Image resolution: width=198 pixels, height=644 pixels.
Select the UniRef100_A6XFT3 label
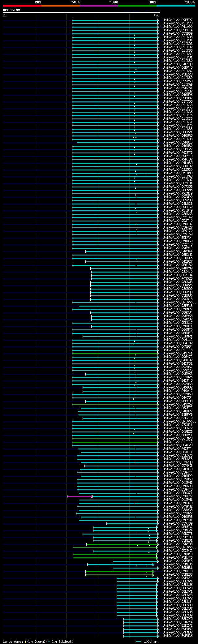[178, 152]
